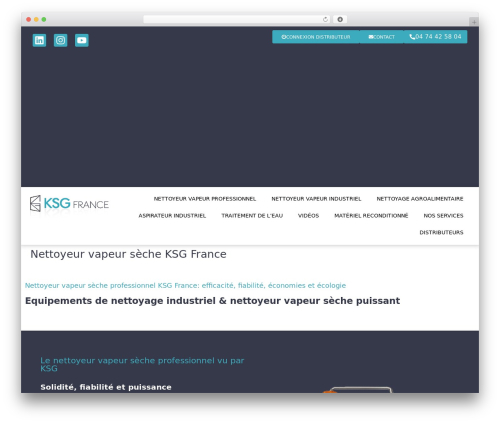
Task: Click the Contact button
Action: point(381,37)
